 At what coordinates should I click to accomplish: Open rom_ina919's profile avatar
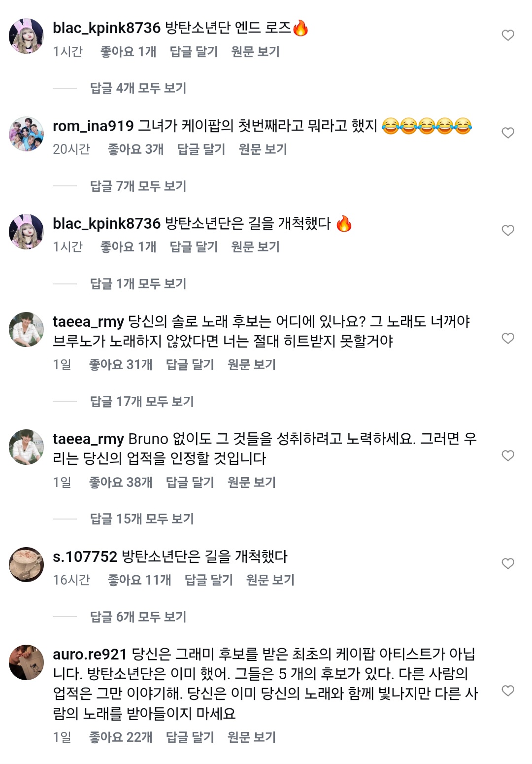tap(26, 134)
